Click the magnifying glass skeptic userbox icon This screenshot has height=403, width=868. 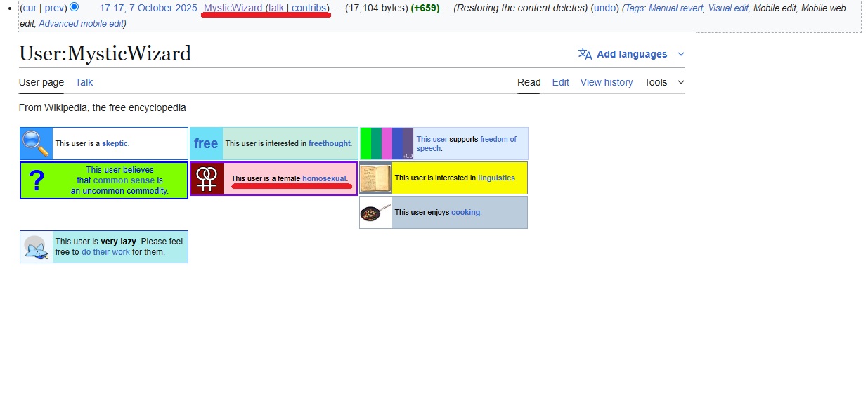(37, 143)
